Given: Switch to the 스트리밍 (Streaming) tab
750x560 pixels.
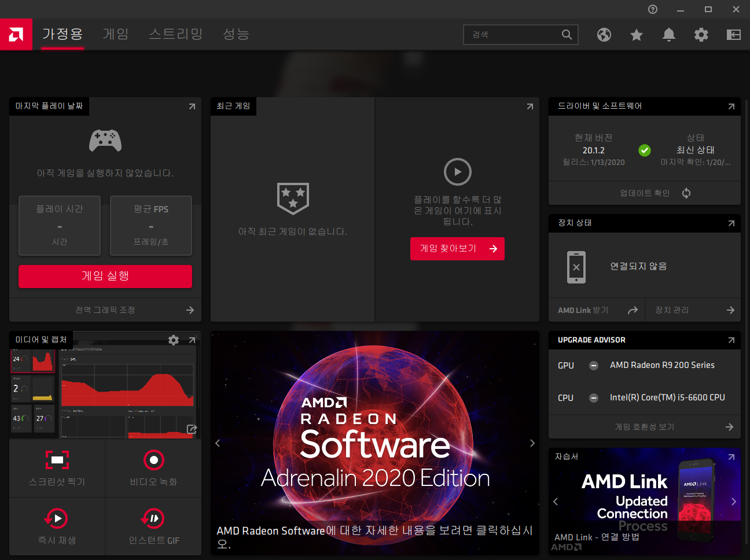Looking at the screenshot, I should click(x=176, y=34).
